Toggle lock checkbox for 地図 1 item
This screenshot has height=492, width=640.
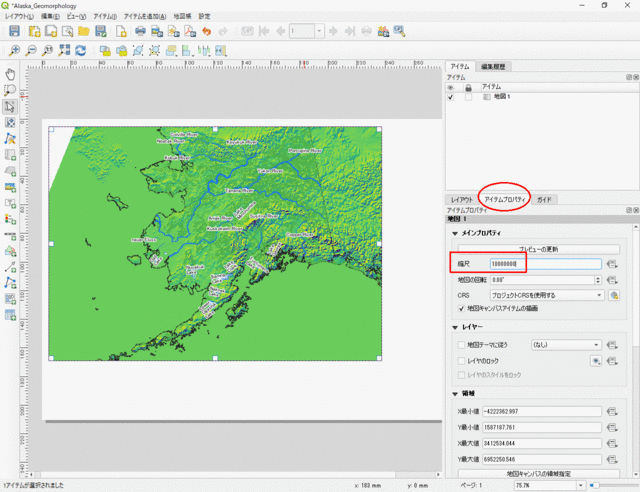[x=468, y=97]
